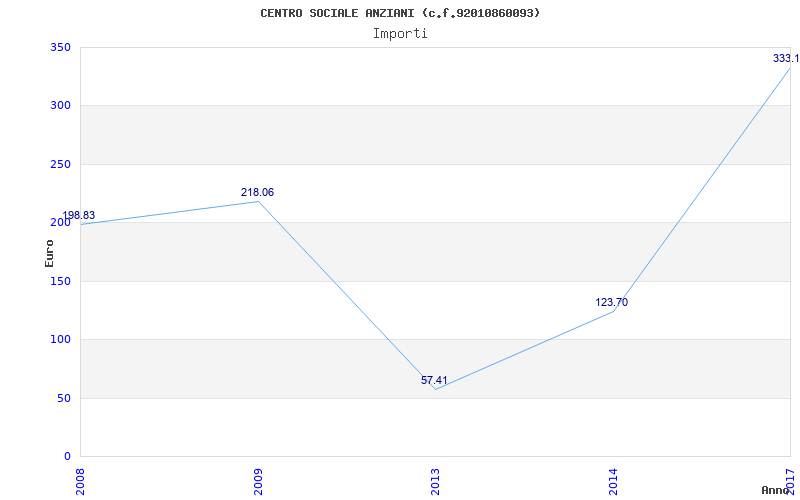Click the 2017 x-axis label
The image size is (800, 500).
[x=790, y=482]
